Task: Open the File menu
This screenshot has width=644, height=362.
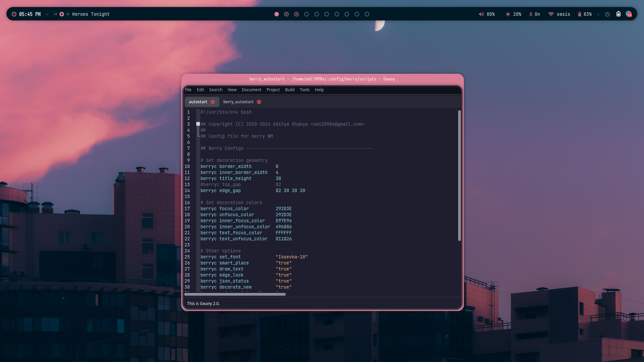Action: click(x=188, y=90)
